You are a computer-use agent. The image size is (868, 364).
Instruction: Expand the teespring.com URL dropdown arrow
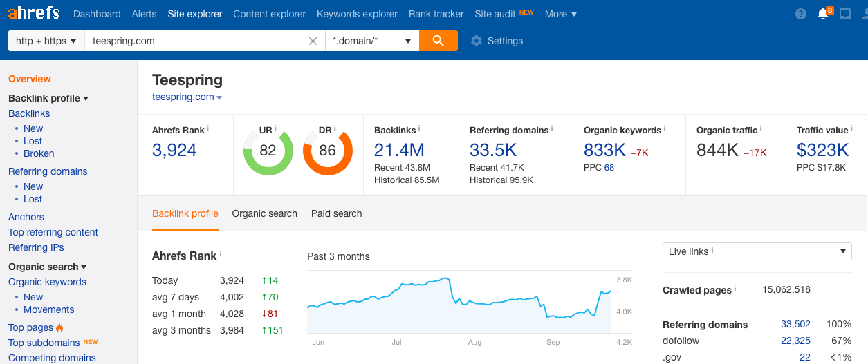pyautogui.click(x=219, y=98)
